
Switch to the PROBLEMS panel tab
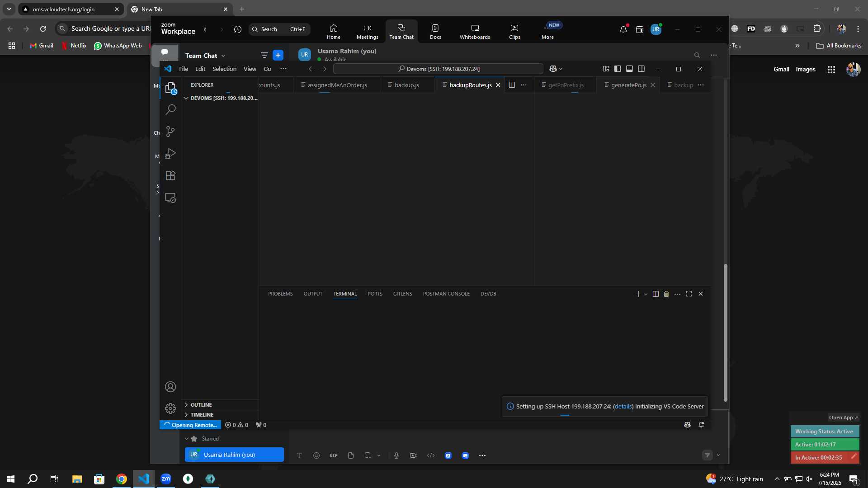pos(280,294)
